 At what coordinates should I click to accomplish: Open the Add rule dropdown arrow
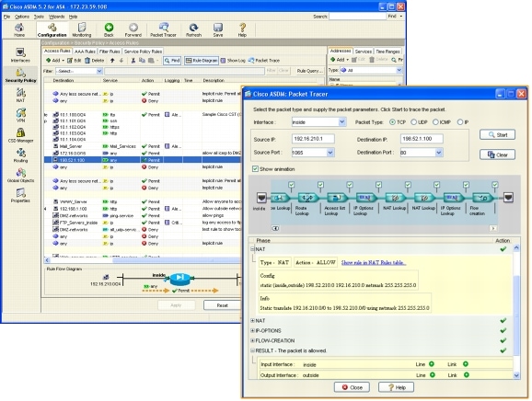pos(64,61)
